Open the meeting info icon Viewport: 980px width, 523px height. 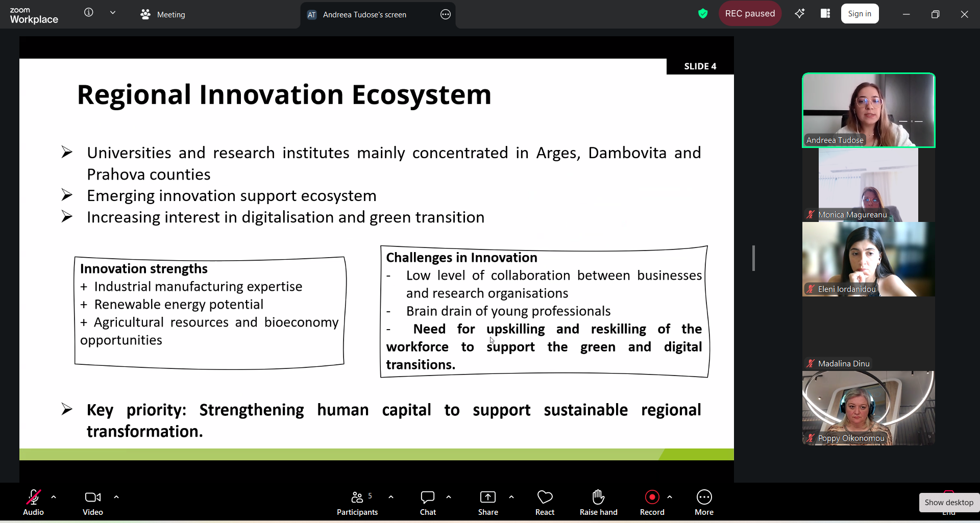(89, 12)
